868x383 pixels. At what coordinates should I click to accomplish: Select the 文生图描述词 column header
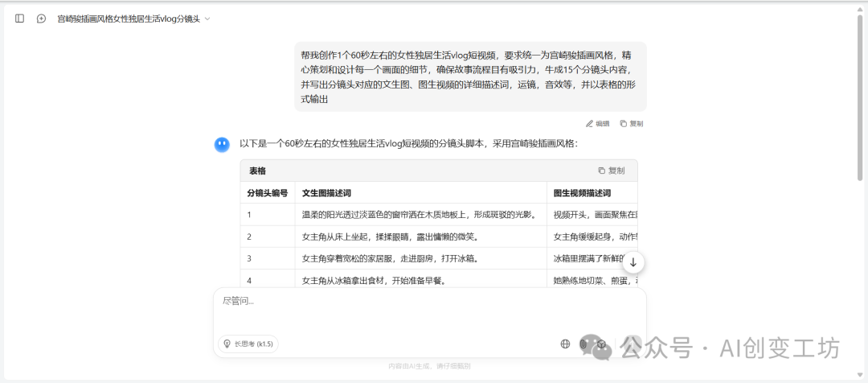(420, 193)
